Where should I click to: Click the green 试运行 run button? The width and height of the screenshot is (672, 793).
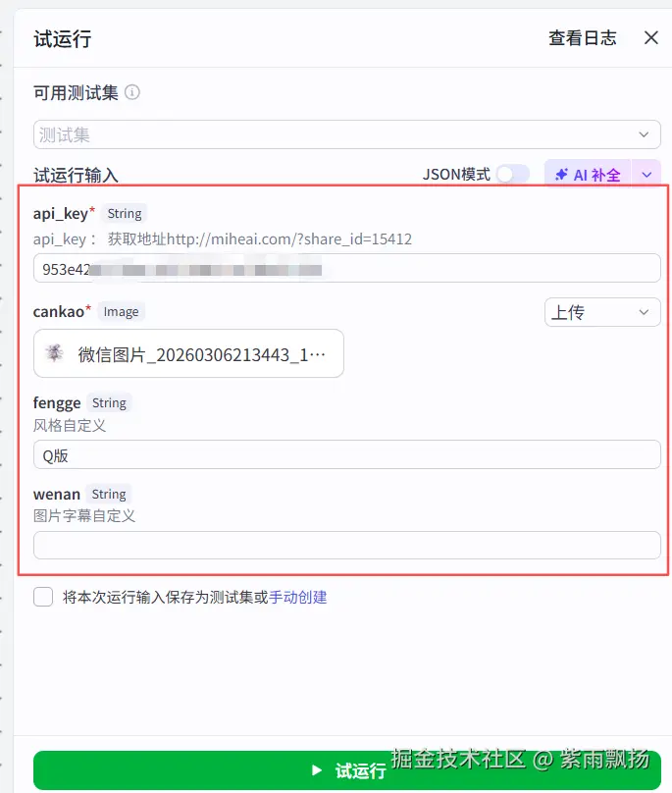[347, 770]
